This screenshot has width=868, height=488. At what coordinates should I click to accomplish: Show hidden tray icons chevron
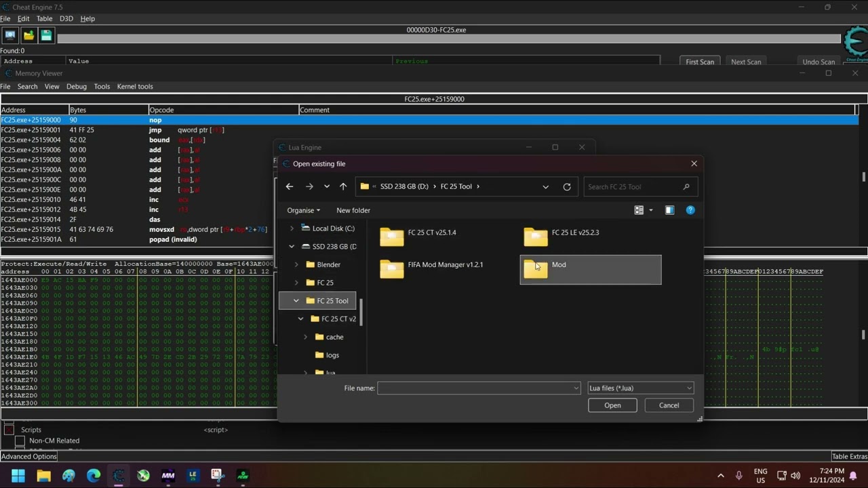[720, 476]
